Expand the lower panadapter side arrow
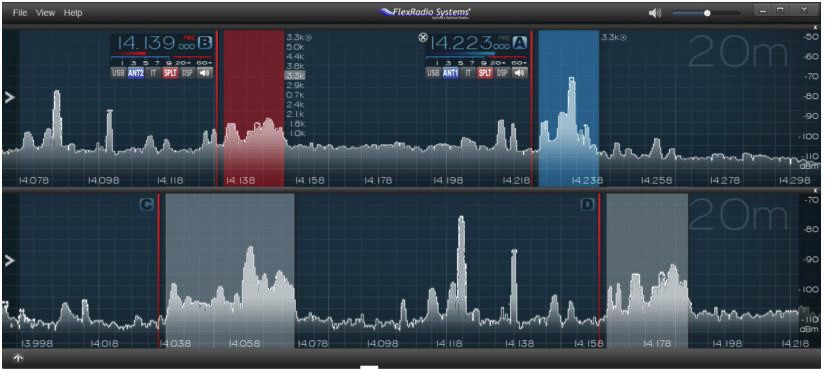Image resolution: width=825 pixels, height=369 pixels. pyautogui.click(x=9, y=261)
